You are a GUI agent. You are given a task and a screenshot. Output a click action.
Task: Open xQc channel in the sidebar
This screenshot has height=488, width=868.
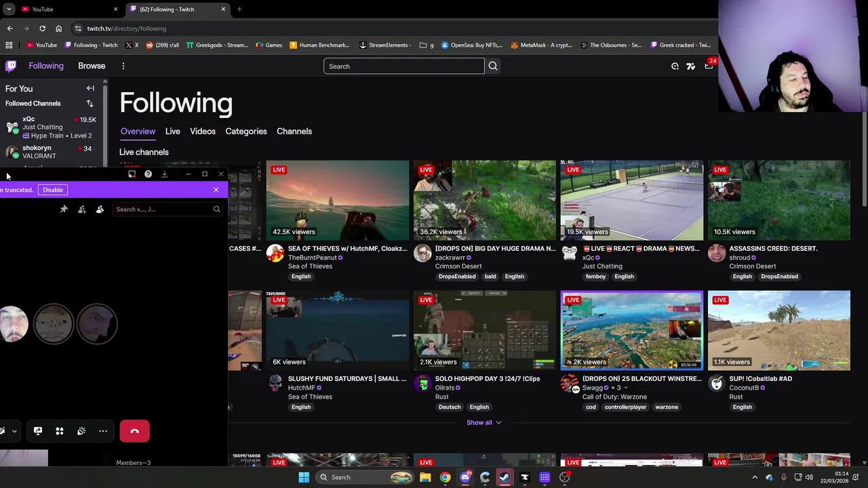tap(53, 127)
